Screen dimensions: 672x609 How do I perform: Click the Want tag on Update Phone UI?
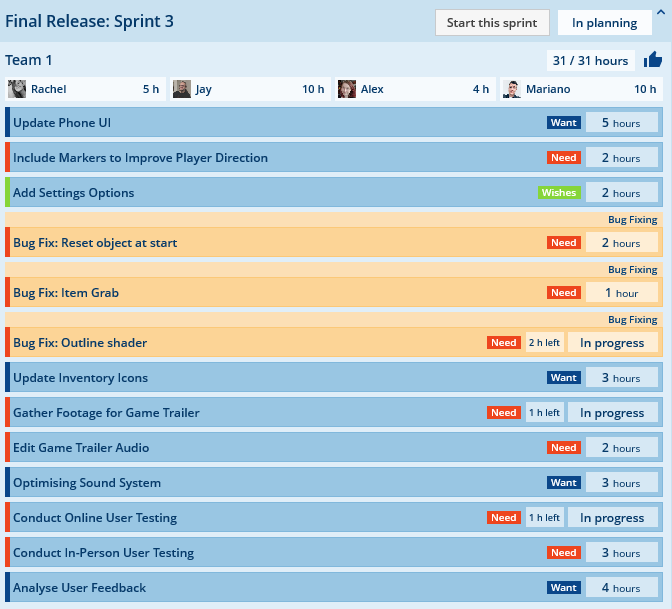pyautogui.click(x=564, y=123)
